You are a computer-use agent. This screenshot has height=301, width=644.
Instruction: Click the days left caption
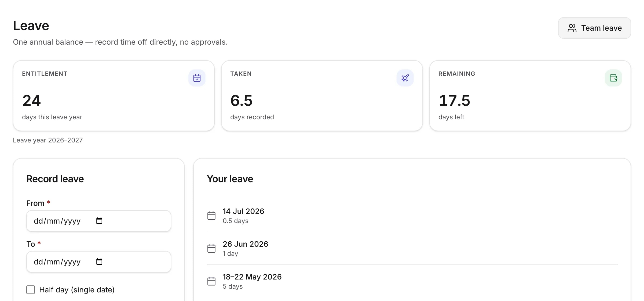coord(451,117)
